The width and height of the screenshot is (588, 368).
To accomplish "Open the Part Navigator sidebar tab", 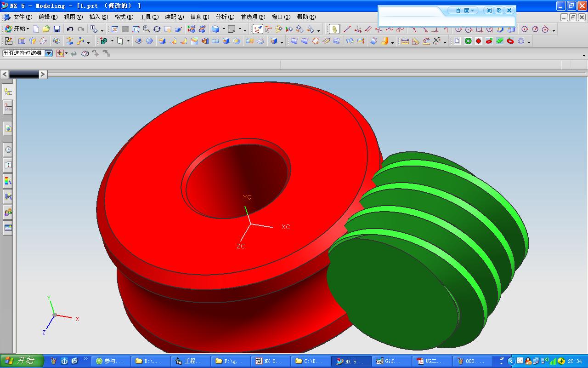I will pyautogui.click(x=8, y=108).
